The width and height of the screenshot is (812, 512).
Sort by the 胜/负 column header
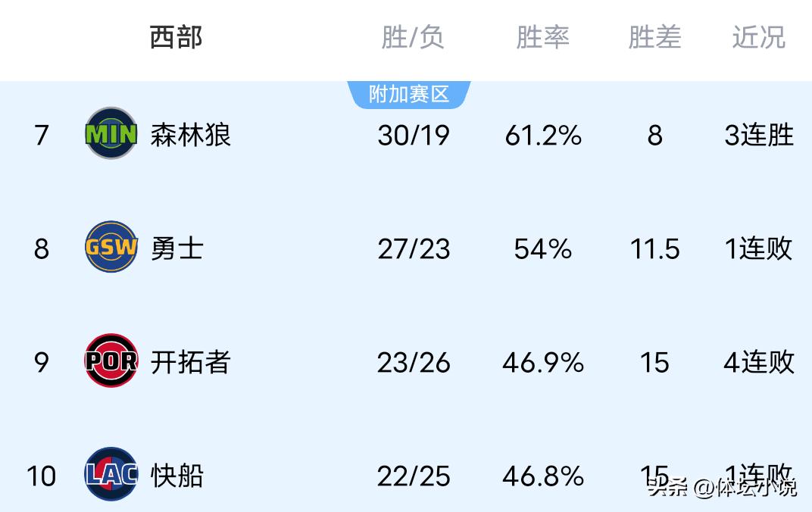tap(413, 37)
